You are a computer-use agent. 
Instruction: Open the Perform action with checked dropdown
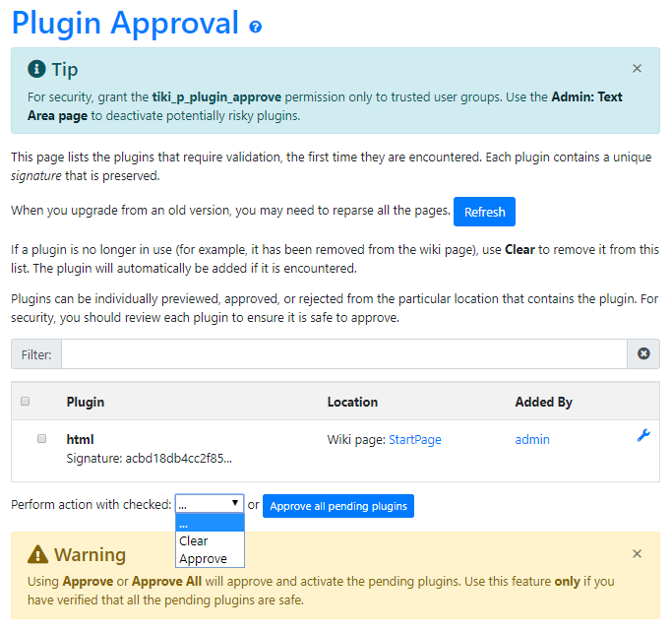tap(209, 504)
